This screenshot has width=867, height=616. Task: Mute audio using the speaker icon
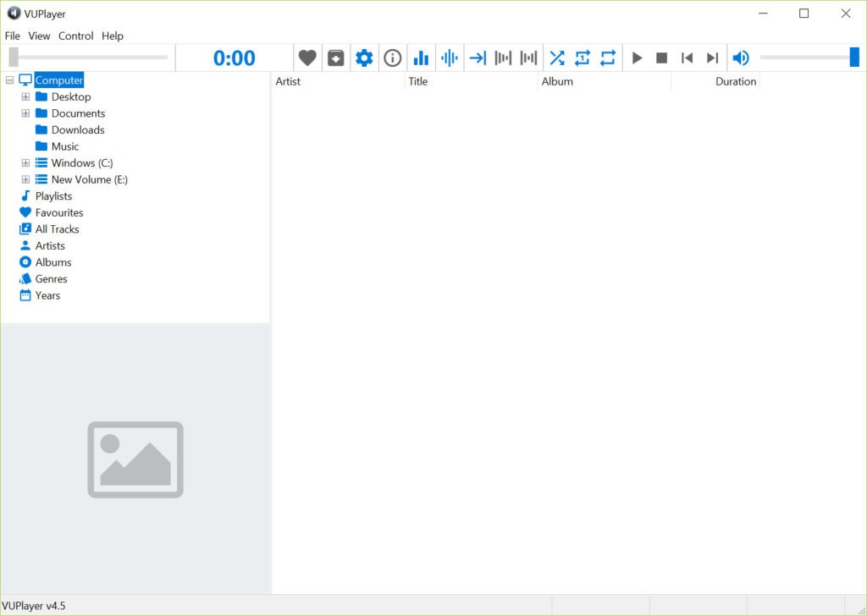[741, 58]
